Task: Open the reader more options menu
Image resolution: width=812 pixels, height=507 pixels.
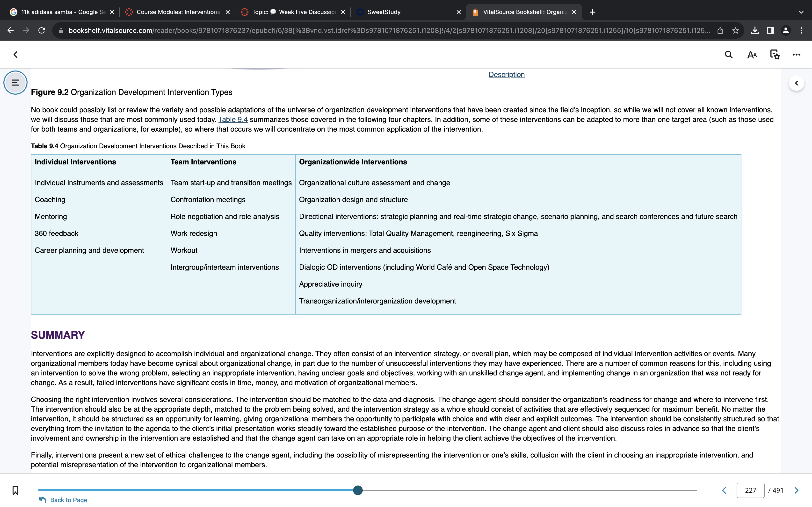Action: coord(797,55)
